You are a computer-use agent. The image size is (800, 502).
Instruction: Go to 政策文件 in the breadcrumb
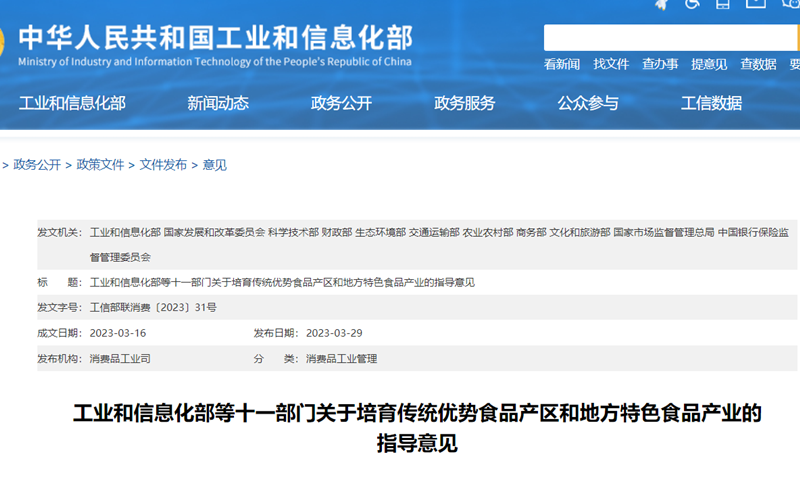[100, 165]
